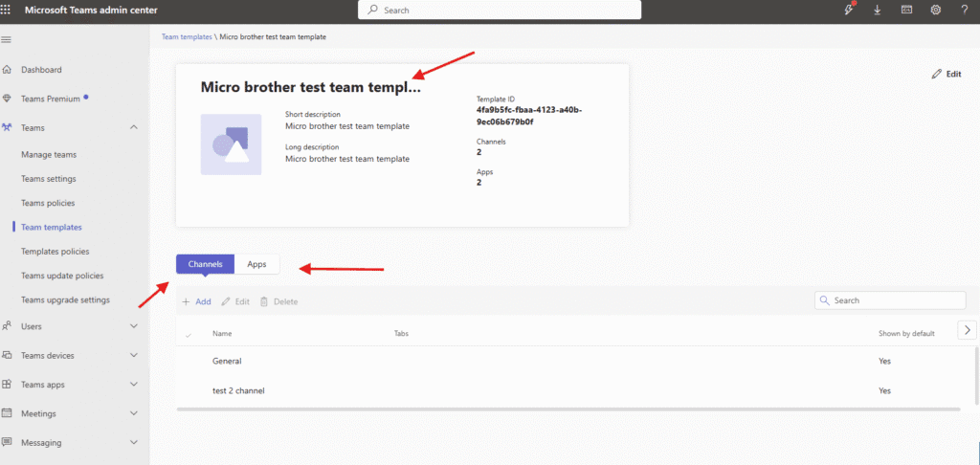Click the Teams Premium diamond icon
The height and width of the screenshot is (465, 980).
[8, 99]
